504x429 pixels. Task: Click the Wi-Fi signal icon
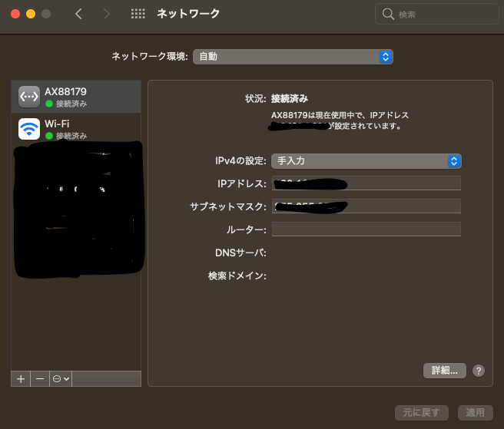(29, 129)
